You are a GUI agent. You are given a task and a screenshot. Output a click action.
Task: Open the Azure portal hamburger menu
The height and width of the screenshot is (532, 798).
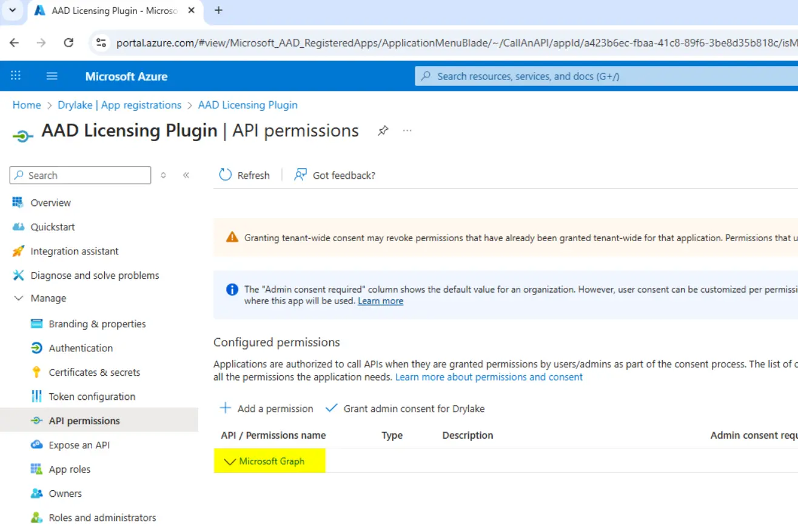click(52, 76)
